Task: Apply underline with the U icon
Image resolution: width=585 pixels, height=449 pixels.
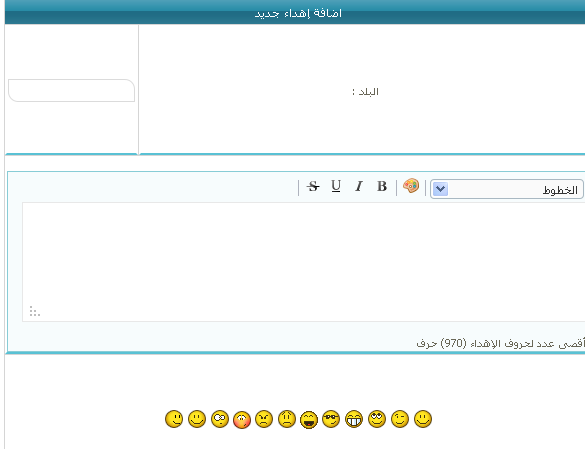Action: point(336,186)
